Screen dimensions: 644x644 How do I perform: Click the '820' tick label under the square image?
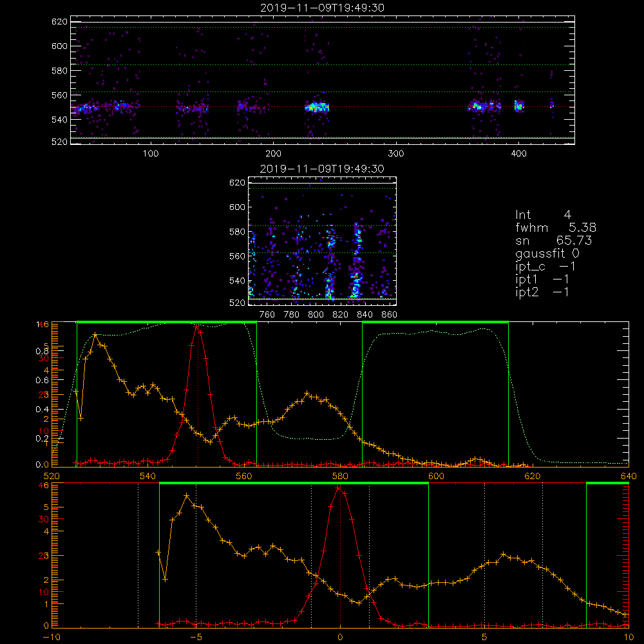click(341, 315)
